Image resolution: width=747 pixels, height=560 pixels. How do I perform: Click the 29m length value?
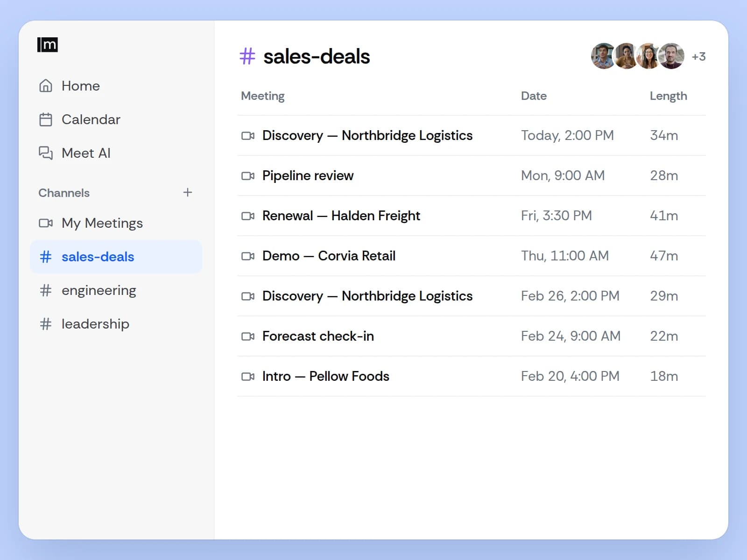[664, 296]
